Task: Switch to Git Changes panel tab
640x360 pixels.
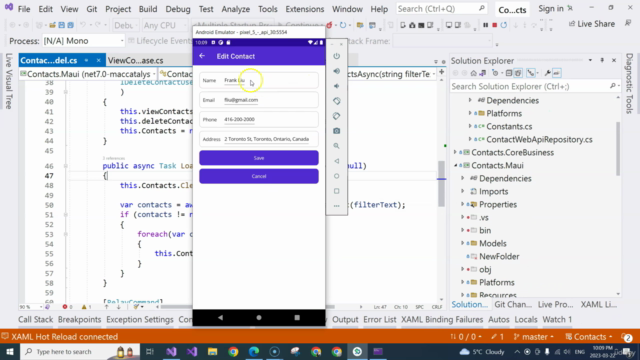Action: tap(513, 304)
